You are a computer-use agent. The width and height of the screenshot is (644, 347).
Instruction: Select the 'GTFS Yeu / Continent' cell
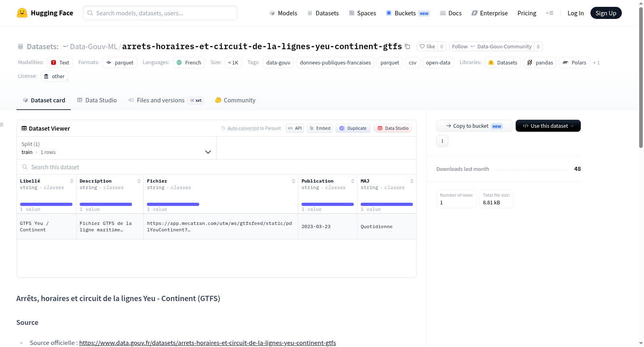point(46,226)
